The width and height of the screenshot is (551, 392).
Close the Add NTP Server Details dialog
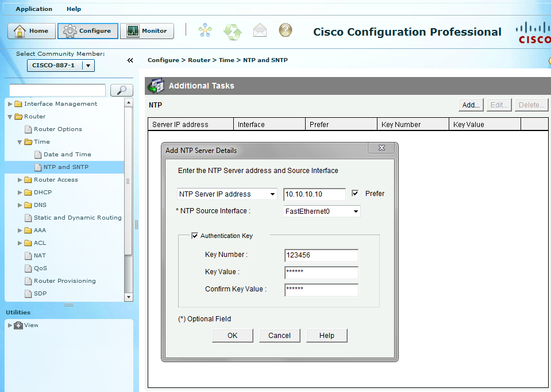[x=382, y=148]
